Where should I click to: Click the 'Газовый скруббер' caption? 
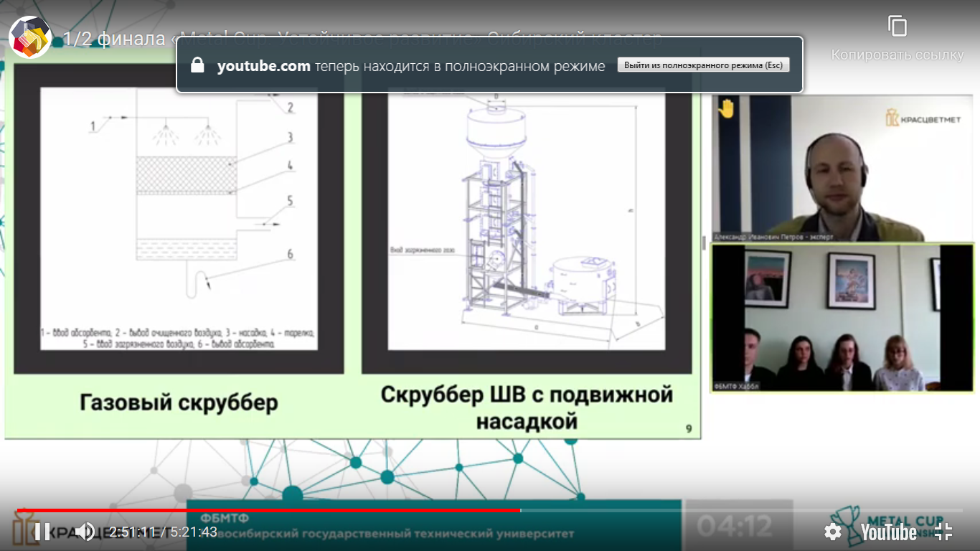pos(179,402)
